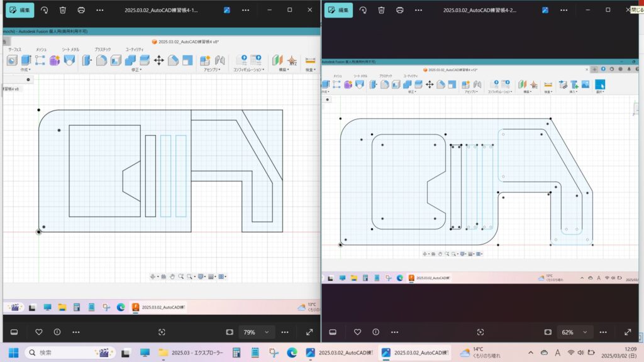Open the Designer app icon in right viewer title bar
Viewport: 644px width, 362px height.
coord(545,10)
